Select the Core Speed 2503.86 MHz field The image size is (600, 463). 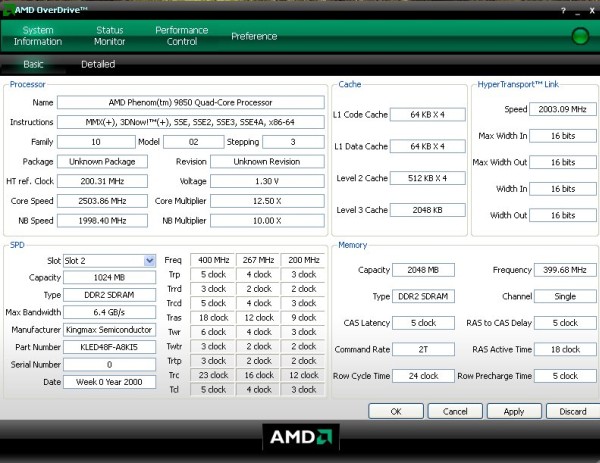(x=102, y=201)
